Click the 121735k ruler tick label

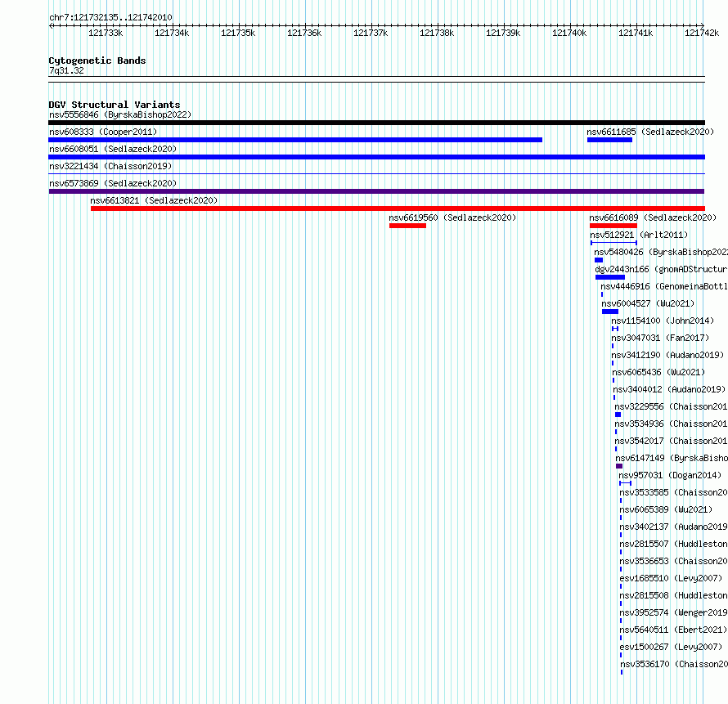[x=238, y=33]
